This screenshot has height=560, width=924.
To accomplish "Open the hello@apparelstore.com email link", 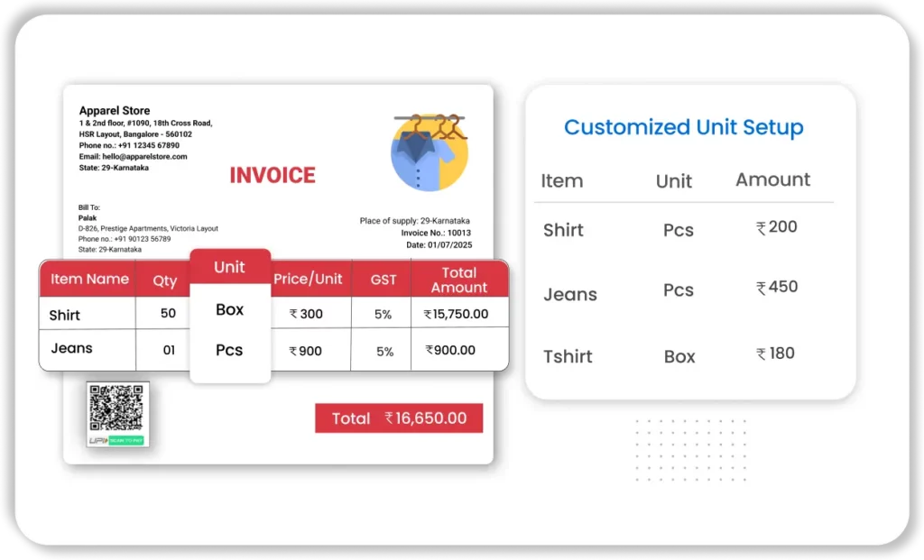I will (x=133, y=156).
